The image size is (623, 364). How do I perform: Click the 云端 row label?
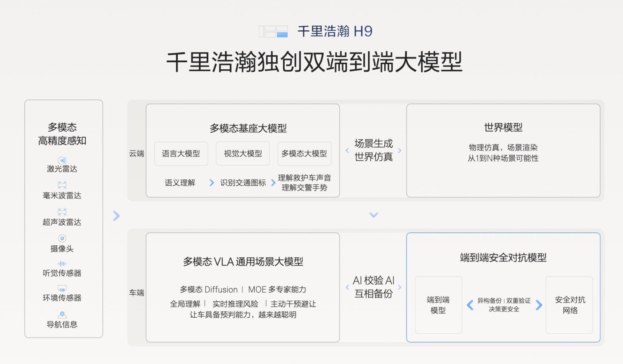(137, 154)
